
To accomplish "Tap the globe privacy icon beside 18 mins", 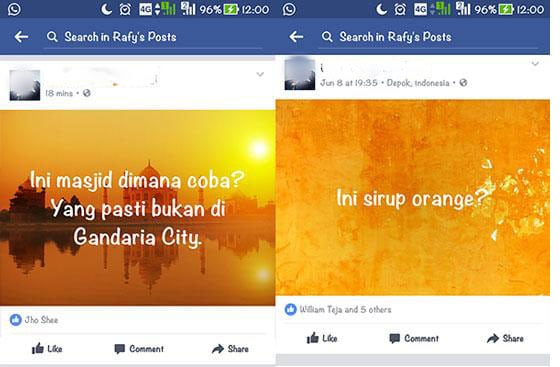I will coord(86,93).
